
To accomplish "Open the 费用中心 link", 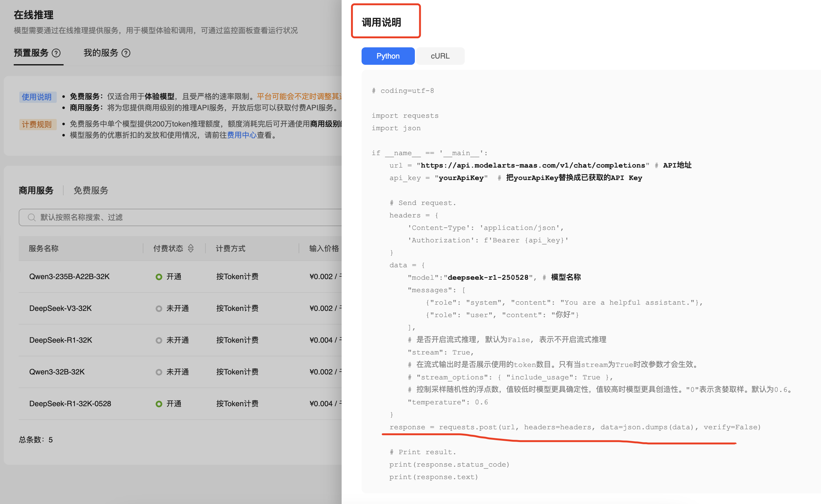I will 242,135.
